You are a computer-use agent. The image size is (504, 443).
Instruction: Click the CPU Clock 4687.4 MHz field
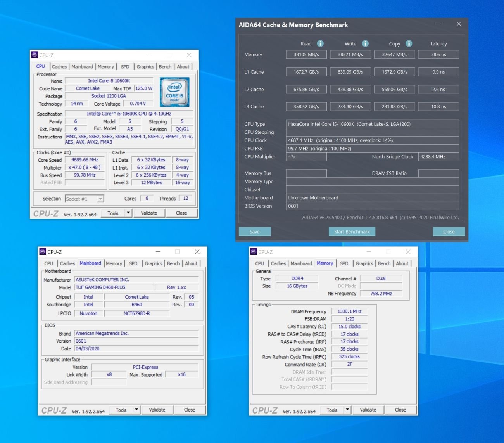tap(373, 140)
